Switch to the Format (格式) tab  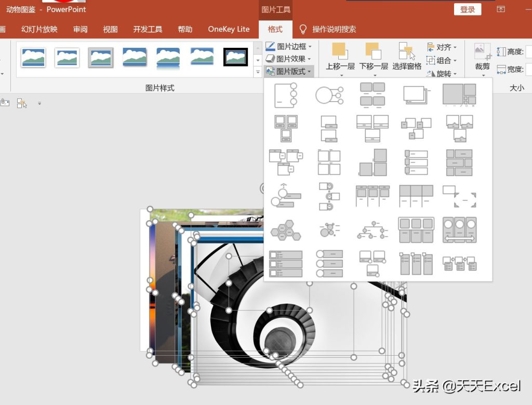tap(275, 29)
